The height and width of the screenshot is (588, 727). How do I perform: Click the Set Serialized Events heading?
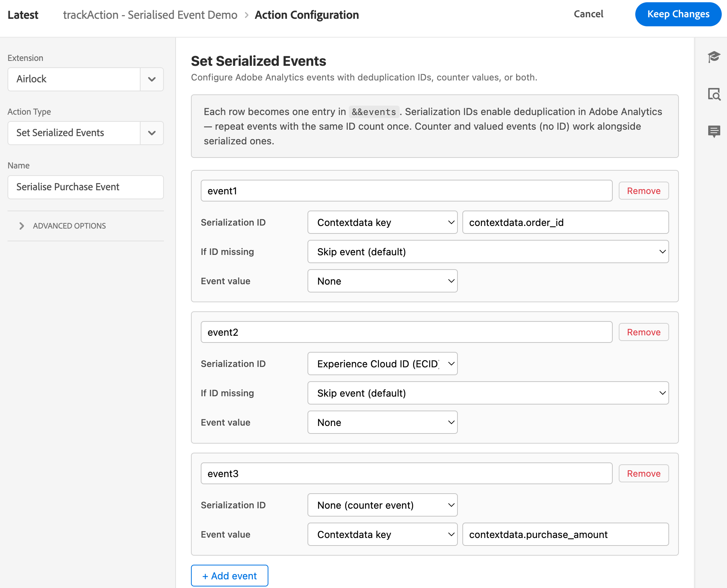(x=259, y=61)
